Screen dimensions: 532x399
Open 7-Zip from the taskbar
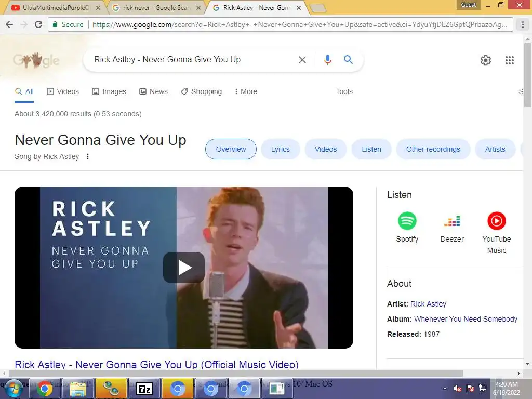tap(144, 389)
